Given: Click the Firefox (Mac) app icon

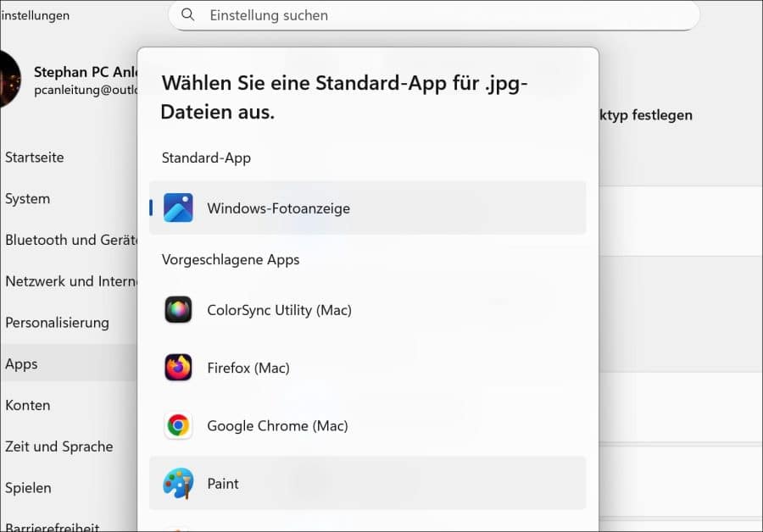Looking at the screenshot, I should tap(177, 368).
